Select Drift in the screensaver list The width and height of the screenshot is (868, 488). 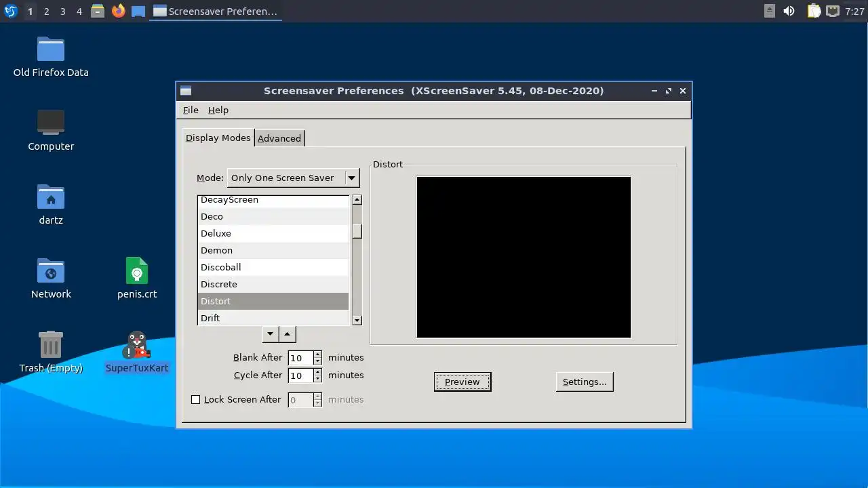point(273,317)
